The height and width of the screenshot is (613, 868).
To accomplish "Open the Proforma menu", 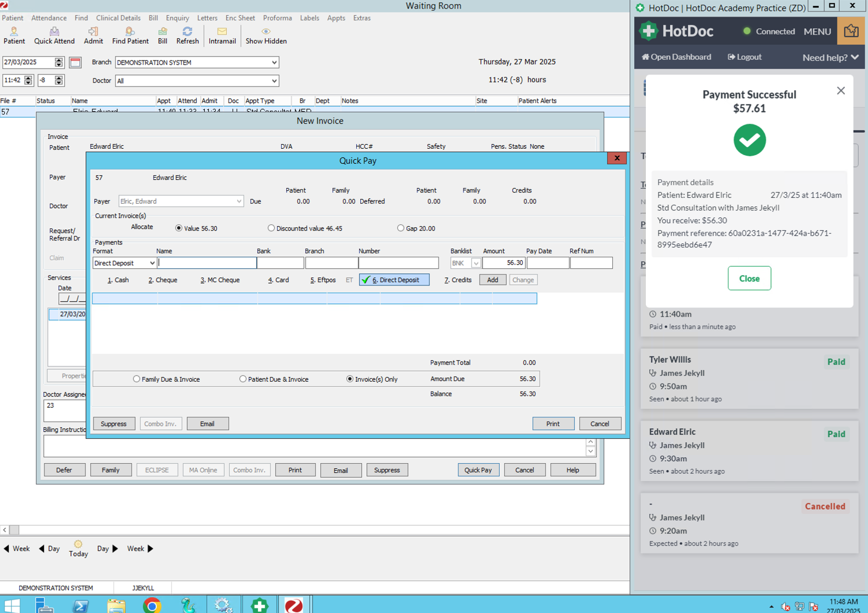I will (277, 18).
